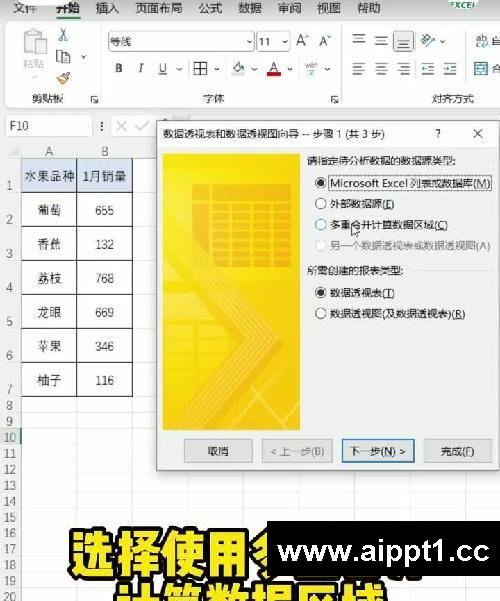This screenshot has width=500, height=601.
Task: Click the Copy icon
Action: tap(63, 57)
